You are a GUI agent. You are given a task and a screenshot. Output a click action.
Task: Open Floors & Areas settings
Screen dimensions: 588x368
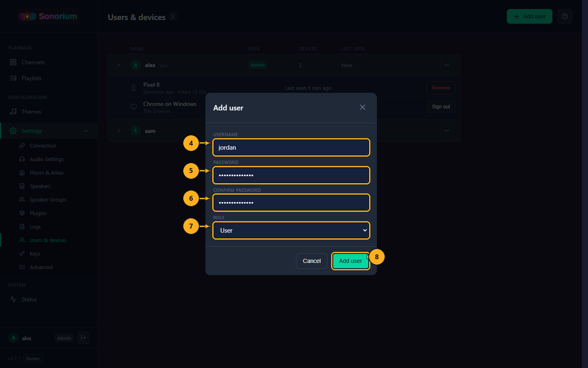[x=49, y=173]
